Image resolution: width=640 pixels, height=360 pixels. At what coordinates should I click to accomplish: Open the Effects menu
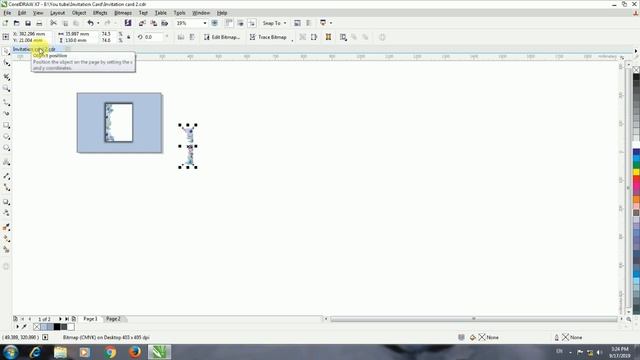(x=100, y=13)
